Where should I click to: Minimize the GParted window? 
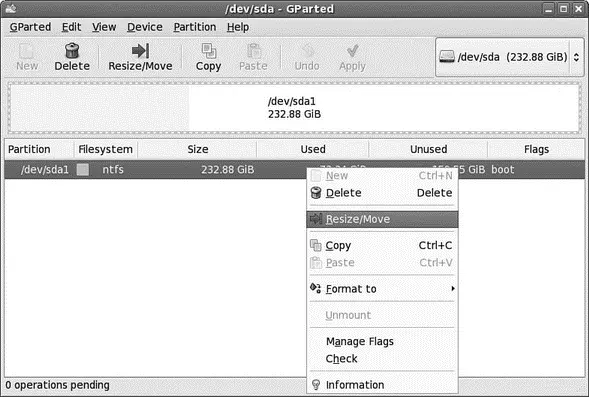tap(549, 9)
